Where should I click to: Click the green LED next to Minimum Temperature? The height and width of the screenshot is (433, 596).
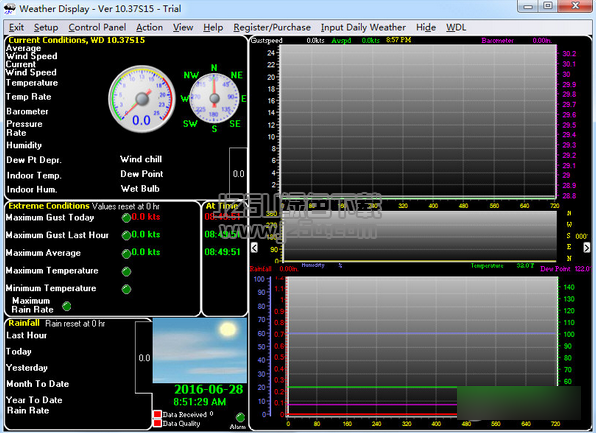(126, 289)
